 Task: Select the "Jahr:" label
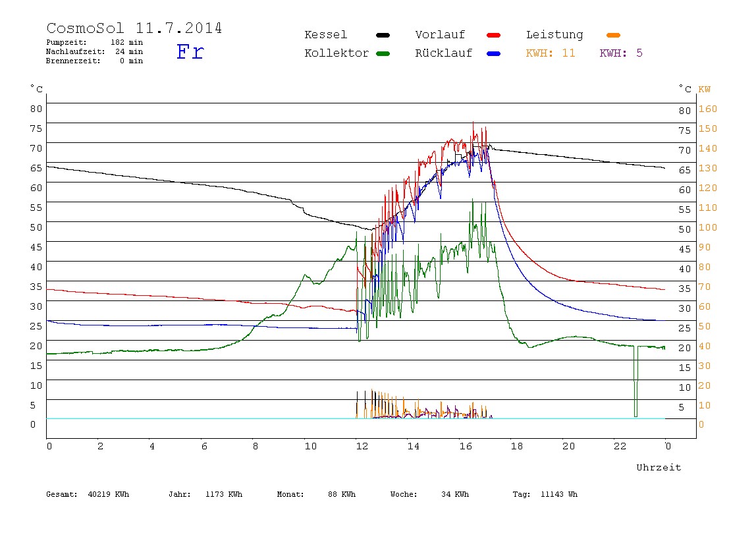pyautogui.click(x=179, y=494)
